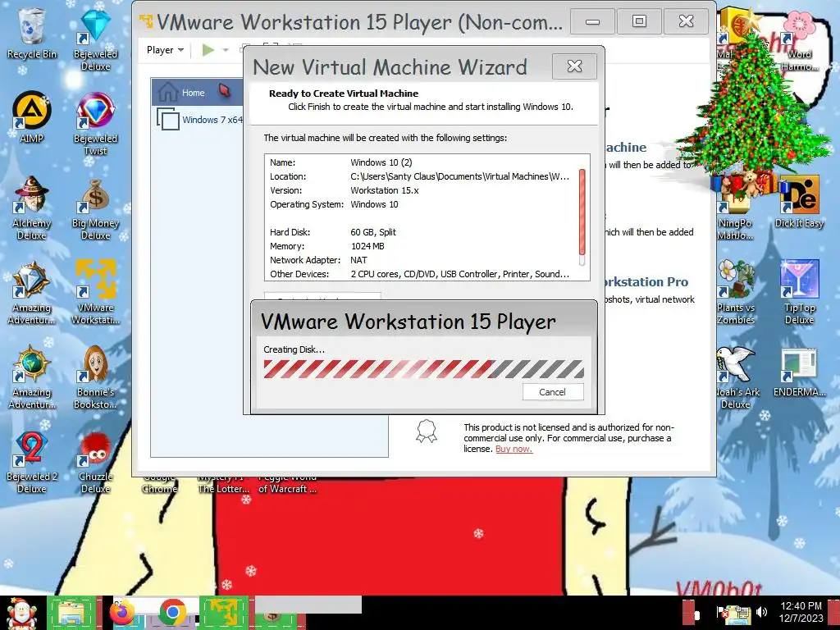Click the Santa Start button on the taskbar

click(21, 613)
